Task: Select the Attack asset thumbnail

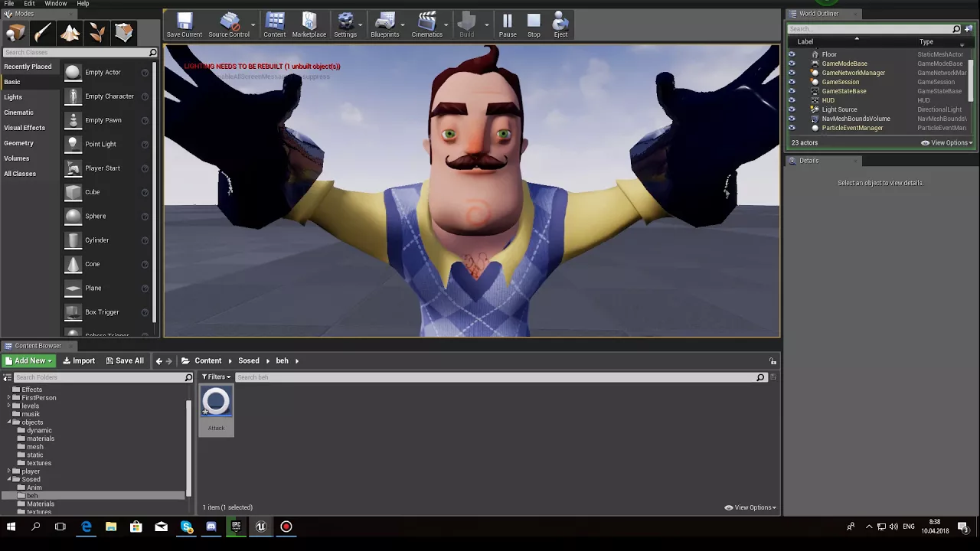Action: pyautogui.click(x=216, y=403)
